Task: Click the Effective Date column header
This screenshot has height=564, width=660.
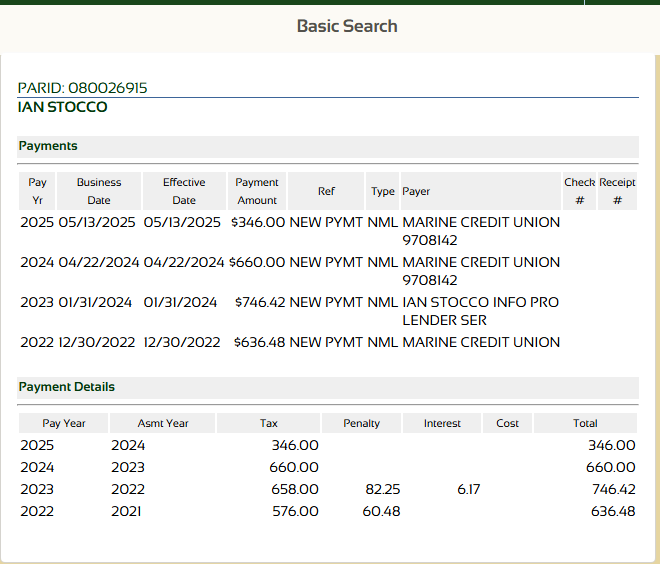Action: click(184, 191)
